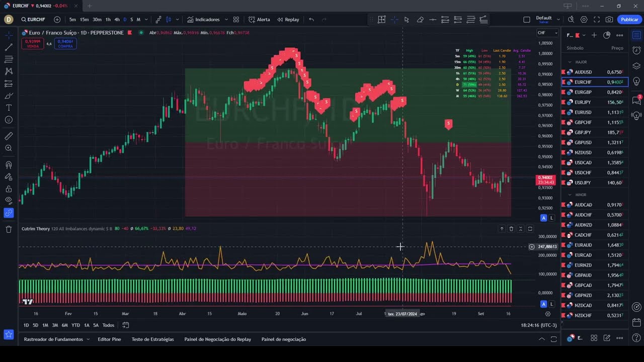The height and width of the screenshot is (362, 644).
Task: Select the 1h timeframe interval
Action: pos(108,20)
